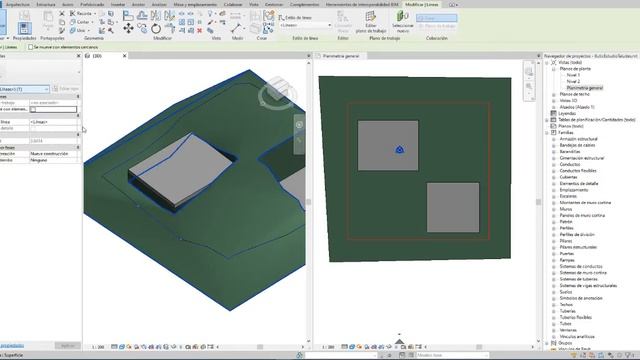Screen dimensions: 640x360
Task: Open Nivel 1 in project browser
Action: pos(573,75)
